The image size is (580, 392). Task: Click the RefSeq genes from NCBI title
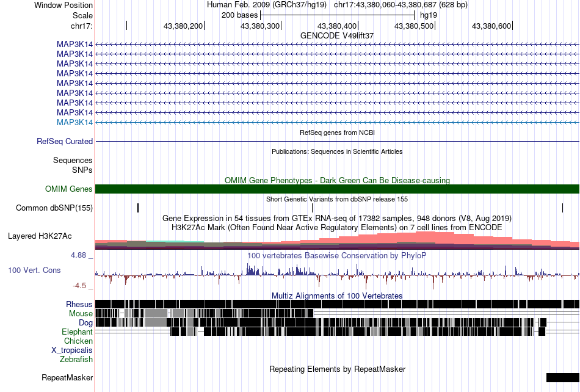pos(338,132)
